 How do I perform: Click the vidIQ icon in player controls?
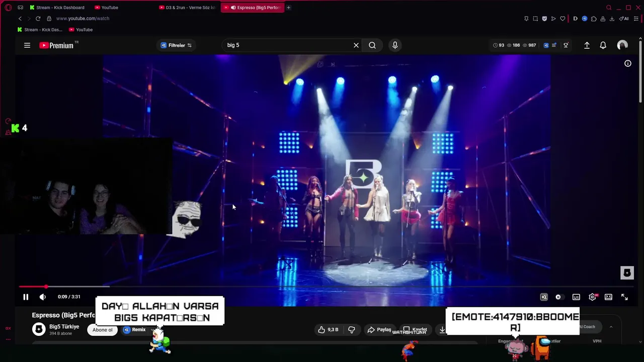tap(544, 297)
